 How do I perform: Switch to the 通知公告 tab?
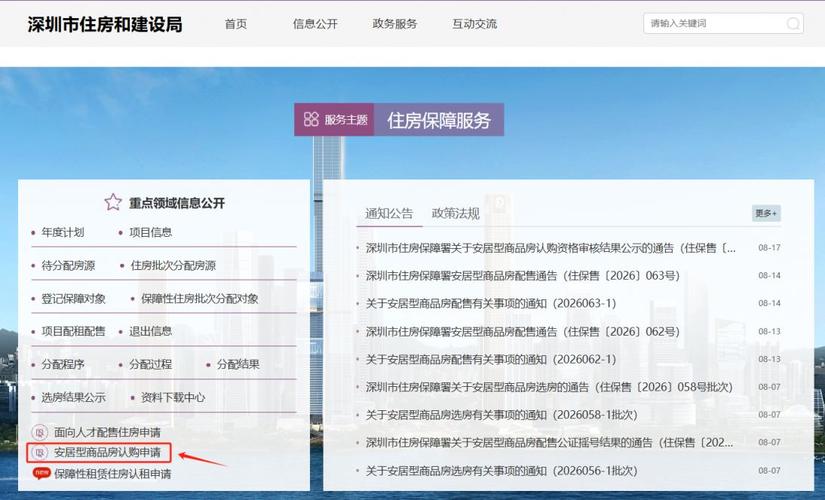pos(389,213)
